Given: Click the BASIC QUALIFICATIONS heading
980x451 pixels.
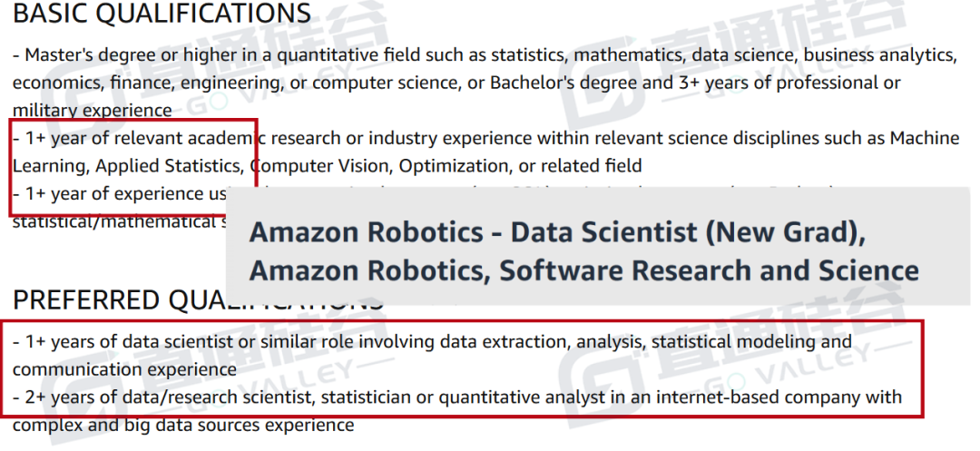Looking at the screenshot, I should coord(162,14).
